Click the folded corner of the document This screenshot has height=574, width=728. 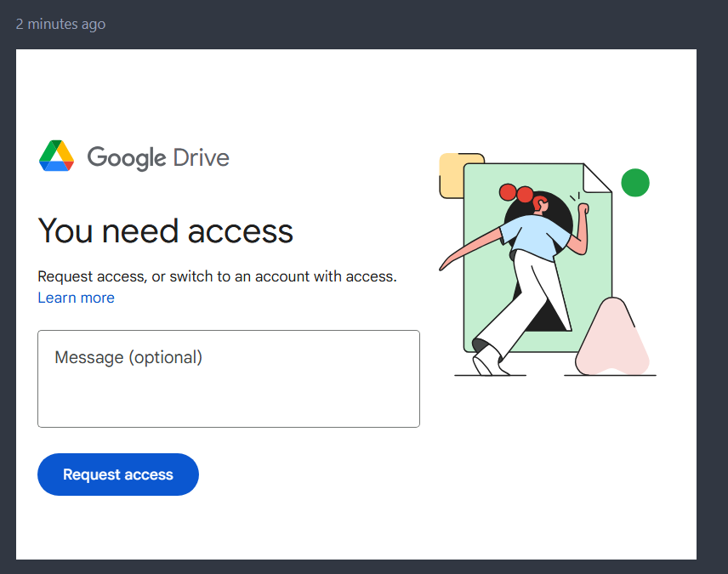click(x=596, y=179)
